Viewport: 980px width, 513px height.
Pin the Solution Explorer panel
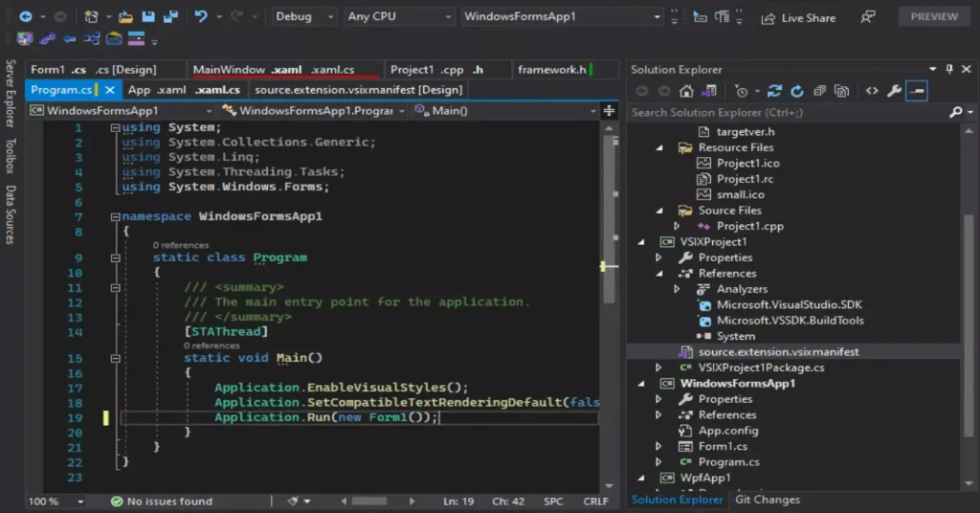click(x=949, y=69)
